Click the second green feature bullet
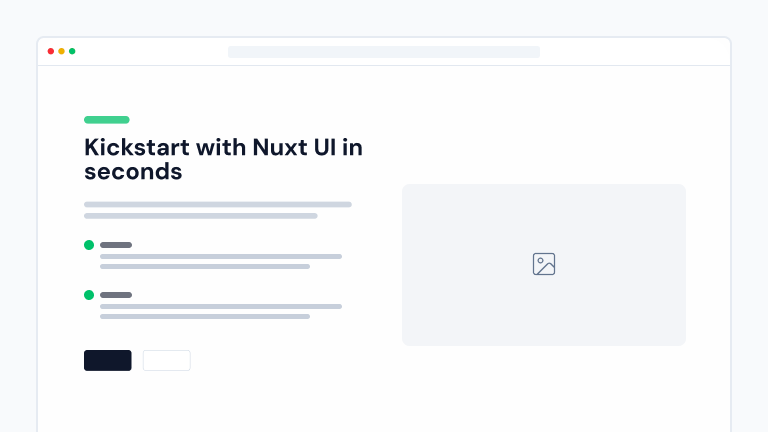Image resolution: width=768 pixels, height=432 pixels. 89,295
